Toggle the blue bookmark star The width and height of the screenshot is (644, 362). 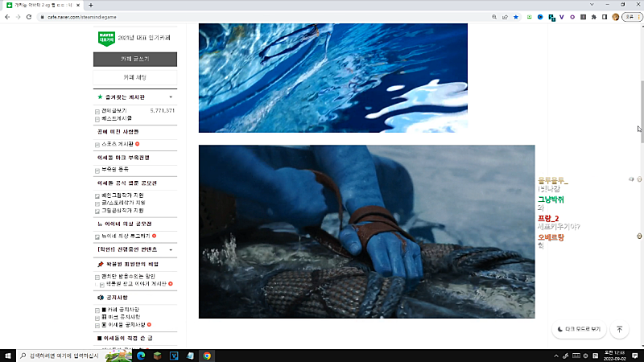(x=516, y=17)
